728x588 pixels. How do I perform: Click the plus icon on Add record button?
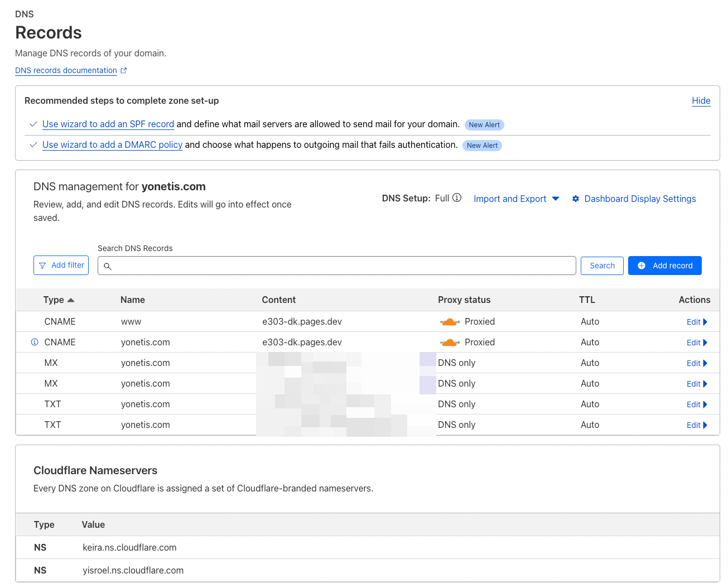coord(642,266)
